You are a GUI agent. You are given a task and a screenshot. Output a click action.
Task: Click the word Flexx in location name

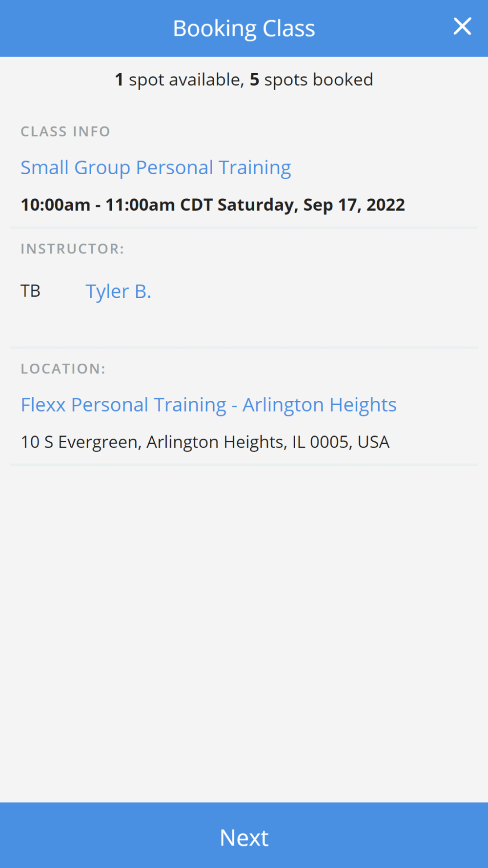coord(43,405)
